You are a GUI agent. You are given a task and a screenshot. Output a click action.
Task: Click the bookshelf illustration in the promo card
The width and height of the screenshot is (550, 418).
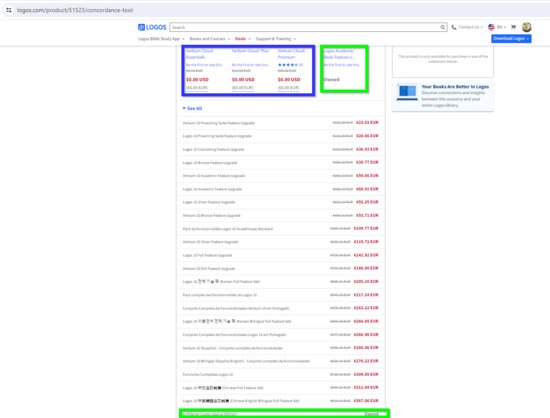[407, 93]
